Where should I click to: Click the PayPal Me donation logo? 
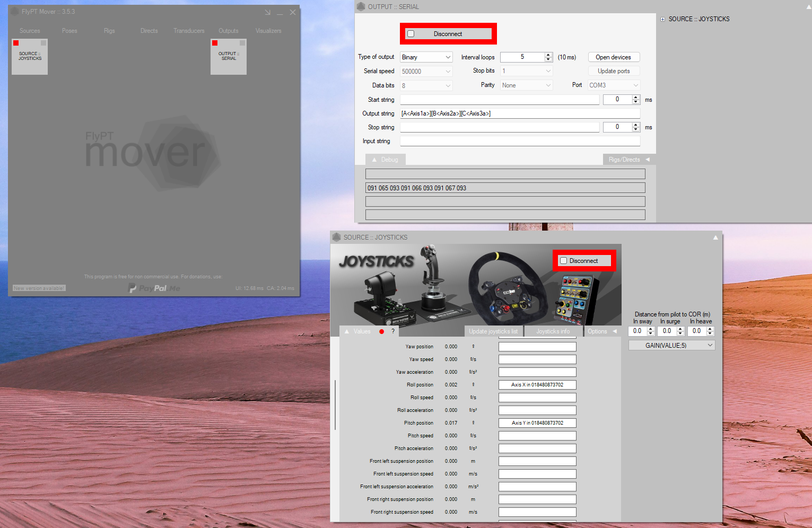[x=154, y=288]
